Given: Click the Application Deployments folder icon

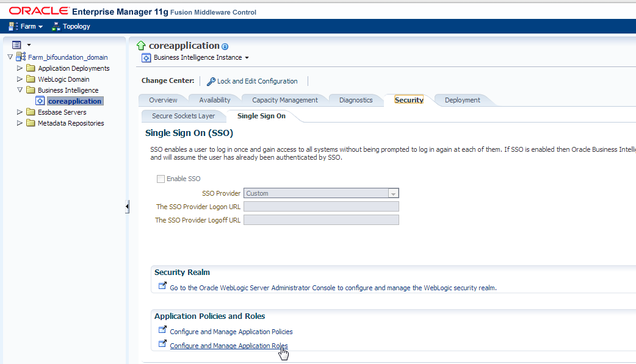Looking at the screenshot, I should point(31,68).
